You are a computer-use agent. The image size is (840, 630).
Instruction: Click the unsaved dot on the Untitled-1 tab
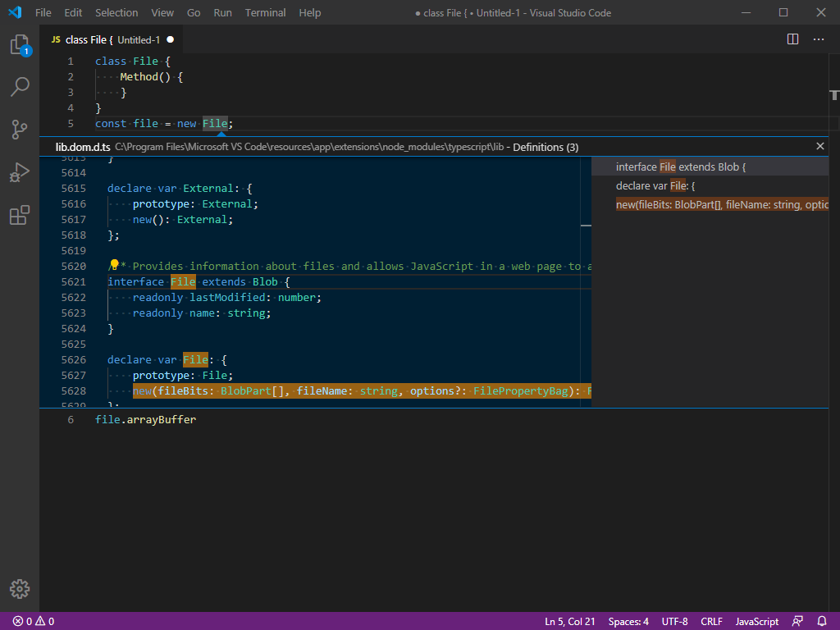(x=171, y=39)
